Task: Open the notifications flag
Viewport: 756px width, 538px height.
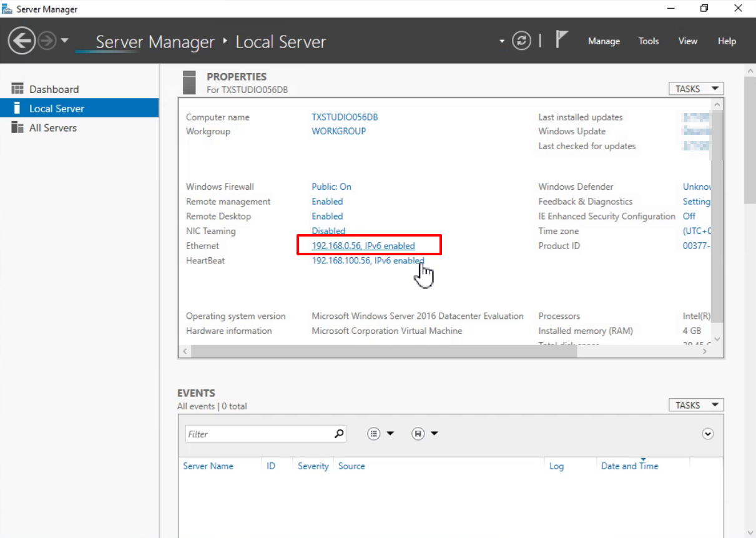Action: [561, 41]
